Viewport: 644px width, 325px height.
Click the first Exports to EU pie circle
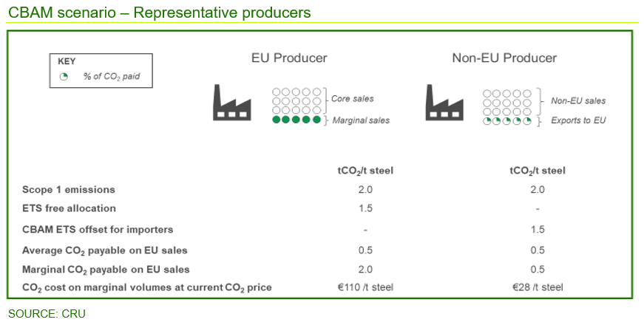tap(487, 120)
